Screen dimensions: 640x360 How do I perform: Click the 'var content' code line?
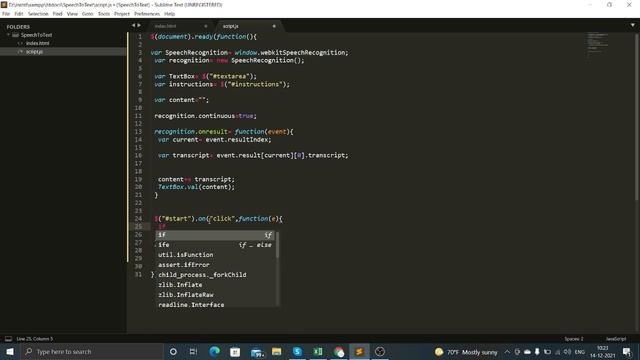(181, 100)
